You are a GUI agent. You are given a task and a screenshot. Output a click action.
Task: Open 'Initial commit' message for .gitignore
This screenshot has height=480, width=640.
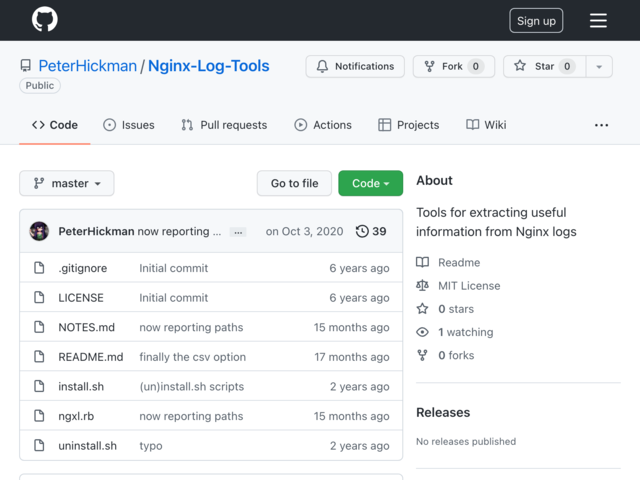[x=174, y=268]
